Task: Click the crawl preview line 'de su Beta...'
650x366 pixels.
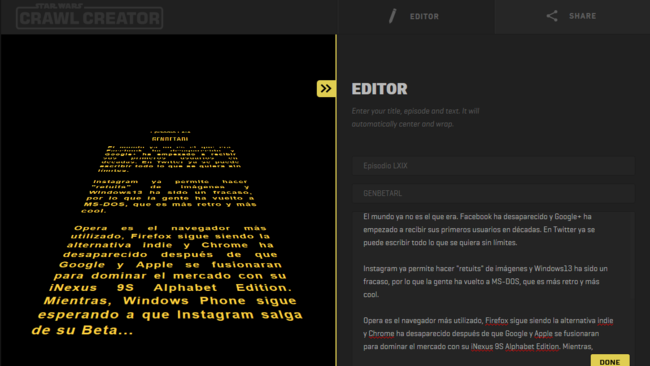Action: 82,330
